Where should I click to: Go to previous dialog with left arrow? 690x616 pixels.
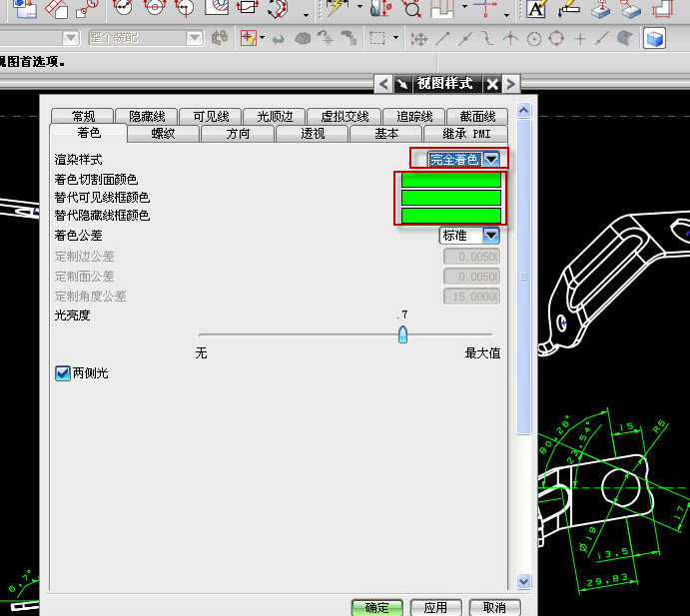(383, 84)
